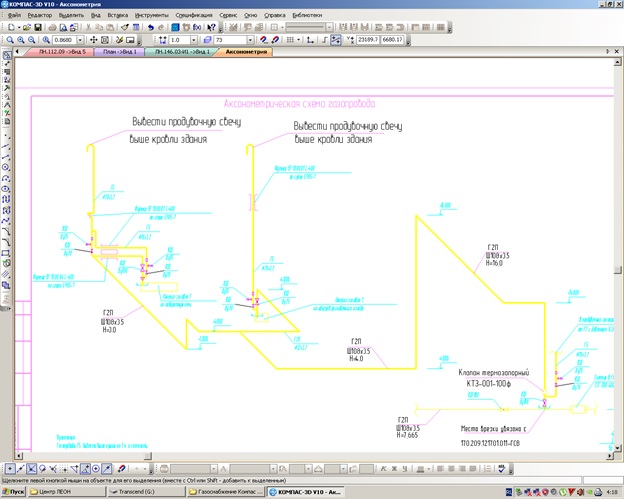624x499 pixels.
Task: Open the layer number 73 dropdown
Action: 250,40
